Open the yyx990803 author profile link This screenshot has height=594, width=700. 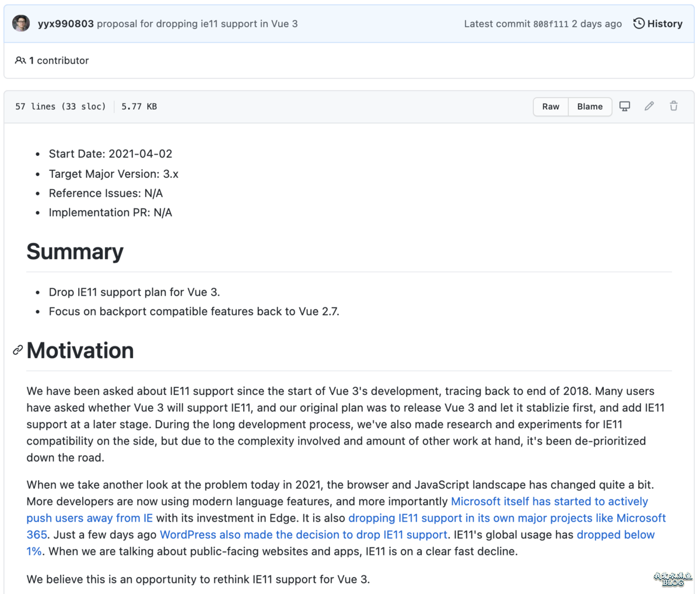pyautogui.click(x=65, y=24)
